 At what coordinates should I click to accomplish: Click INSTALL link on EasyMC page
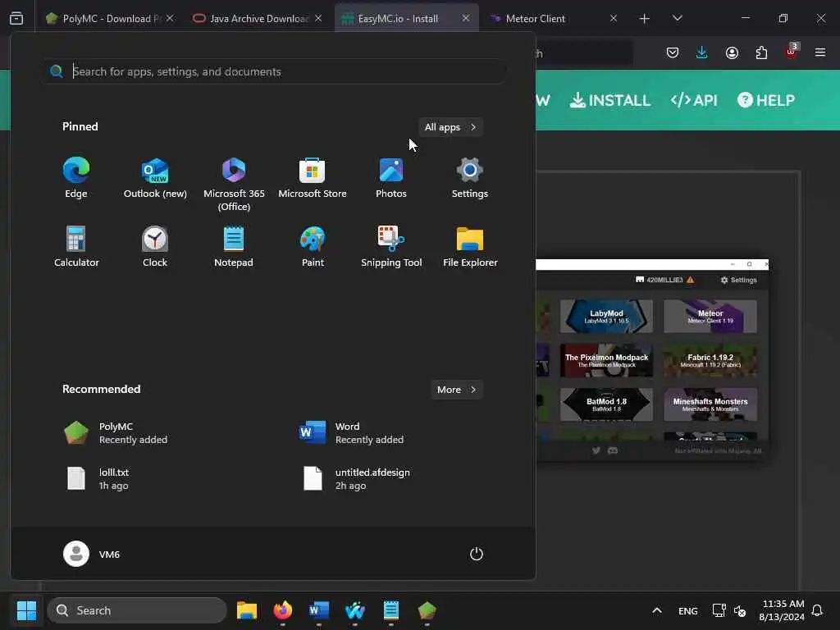[x=610, y=100]
